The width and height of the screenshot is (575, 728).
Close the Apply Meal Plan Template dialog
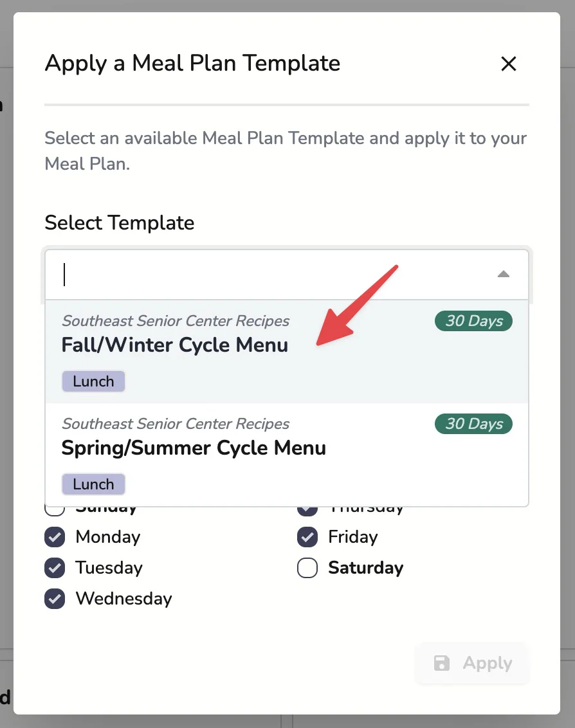[x=509, y=64]
